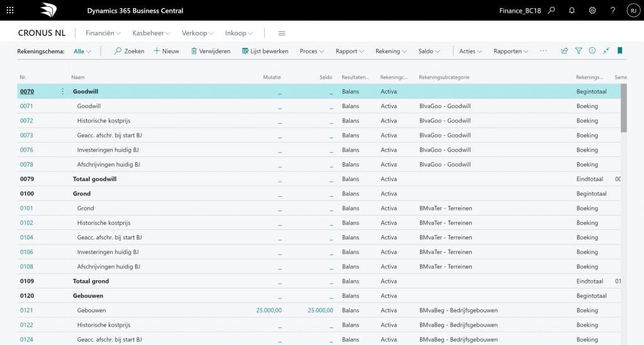This screenshot has height=345, width=644.
Task: Open the Saldo dropdown
Action: tap(429, 52)
